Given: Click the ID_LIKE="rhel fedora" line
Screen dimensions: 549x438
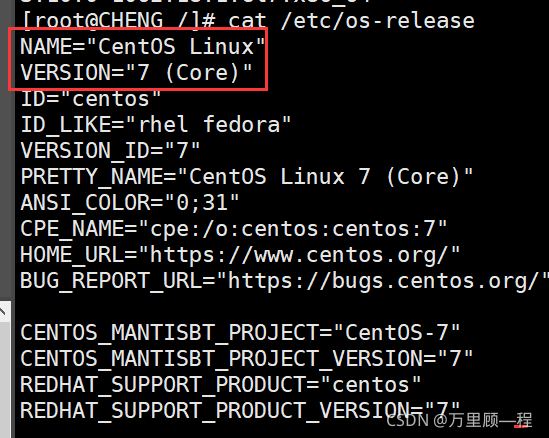Looking at the screenshot, I should pos(155,125).
